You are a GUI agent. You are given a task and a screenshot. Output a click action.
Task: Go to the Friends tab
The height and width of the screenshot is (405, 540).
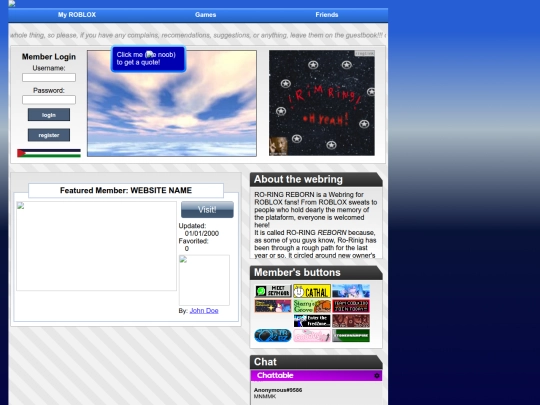tap(326, 15)
